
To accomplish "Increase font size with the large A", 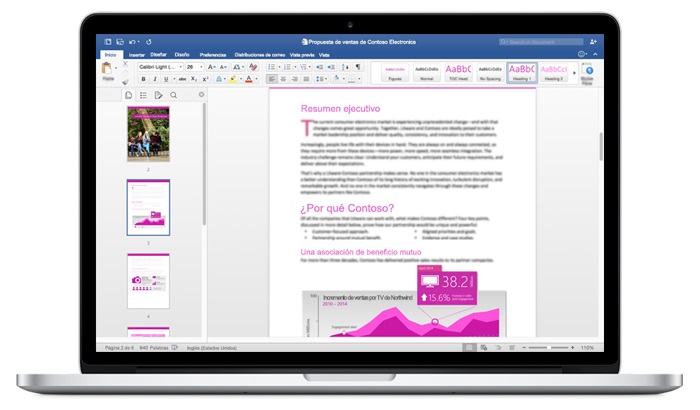I will pos(212,67).
